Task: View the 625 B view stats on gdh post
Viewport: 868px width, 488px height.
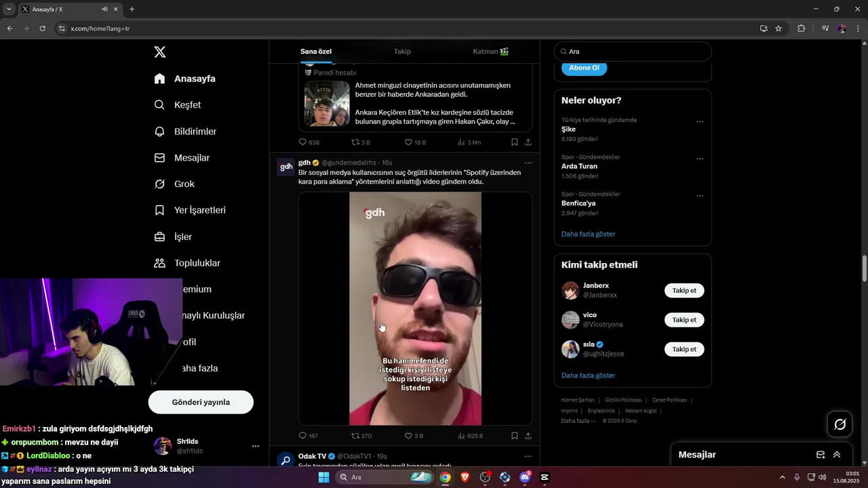Action: click(470, 436)
